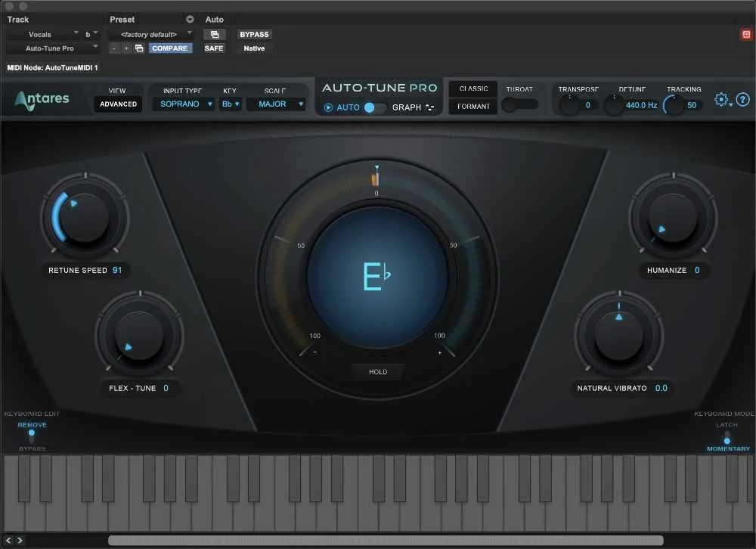Toggle COMPARE settings
Viewport: 756px width, 549px height.
coord(169,48)
